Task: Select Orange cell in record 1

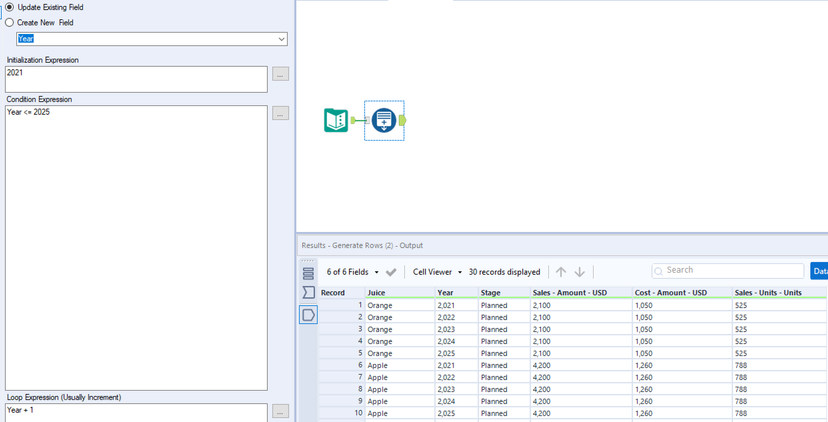Action: pyautogui.click(x=400, y=305)
